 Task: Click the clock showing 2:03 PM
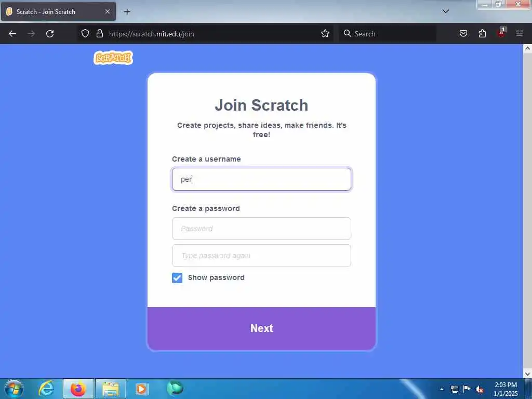point(506,389)
